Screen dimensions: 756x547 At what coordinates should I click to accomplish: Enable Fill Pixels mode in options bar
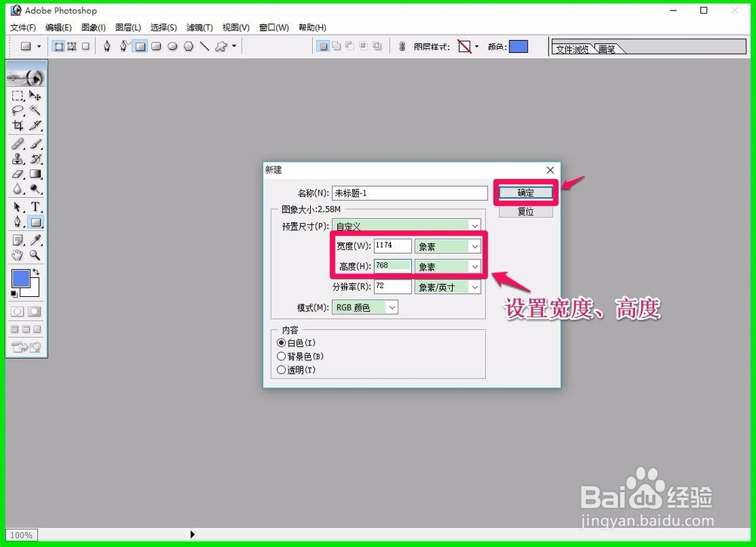[85, 47]
